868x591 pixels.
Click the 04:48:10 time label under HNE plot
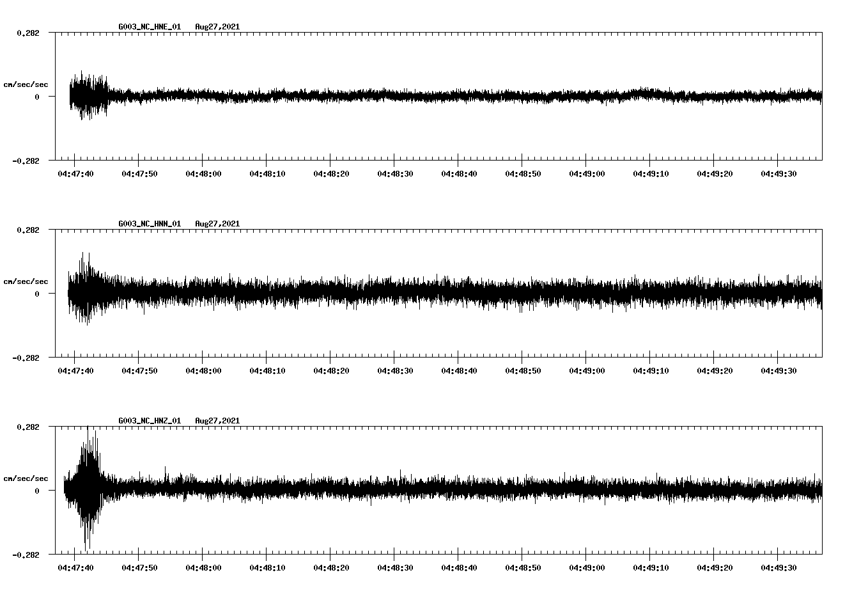(x=267, y=173)
